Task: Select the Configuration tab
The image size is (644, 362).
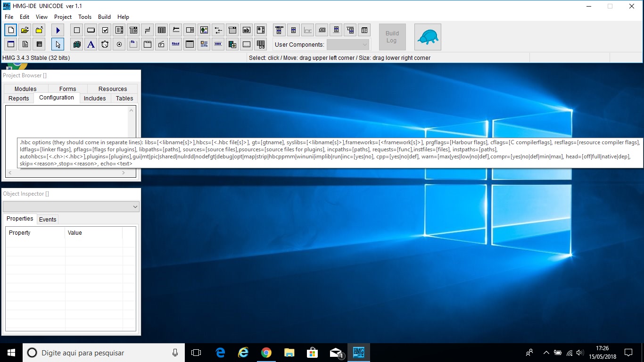Action: coord(57,98)
